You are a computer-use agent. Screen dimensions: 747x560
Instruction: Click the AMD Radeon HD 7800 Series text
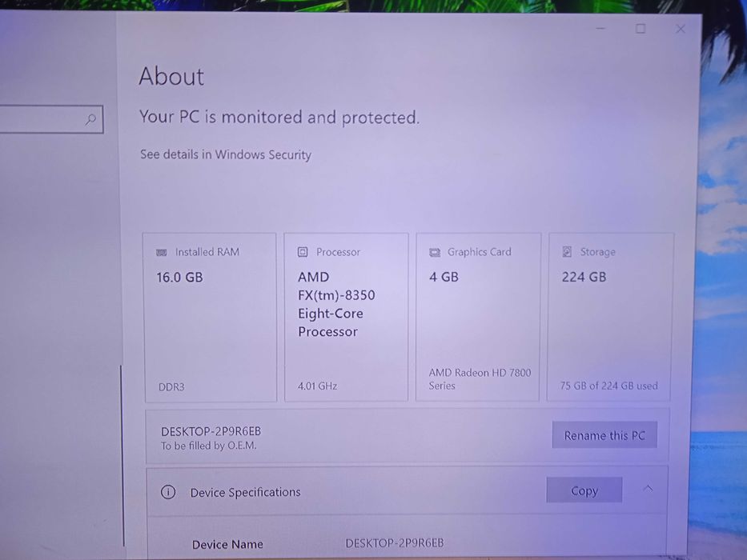(x=480, y=378)
